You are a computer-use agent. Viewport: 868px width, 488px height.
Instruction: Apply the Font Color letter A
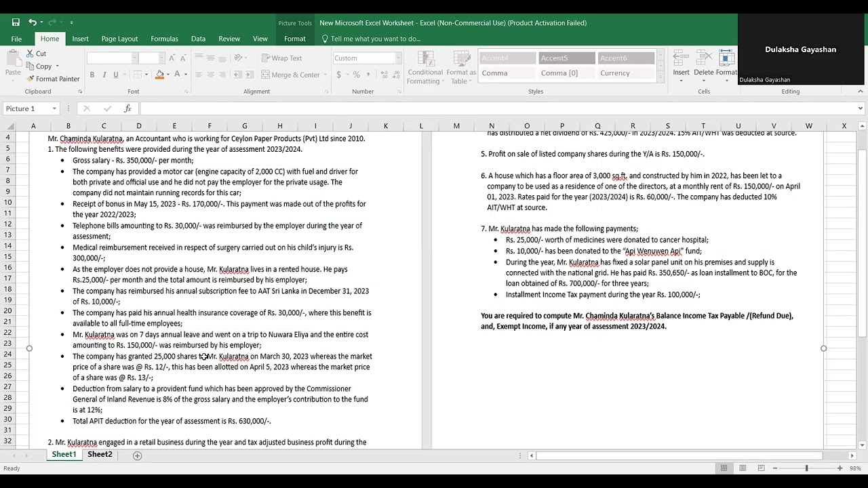177,75
